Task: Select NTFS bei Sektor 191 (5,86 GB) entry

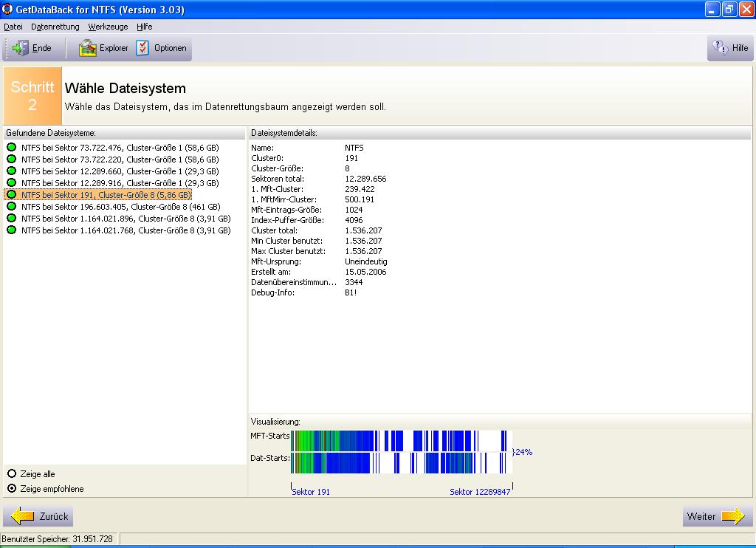Action: tap(106, 195)
